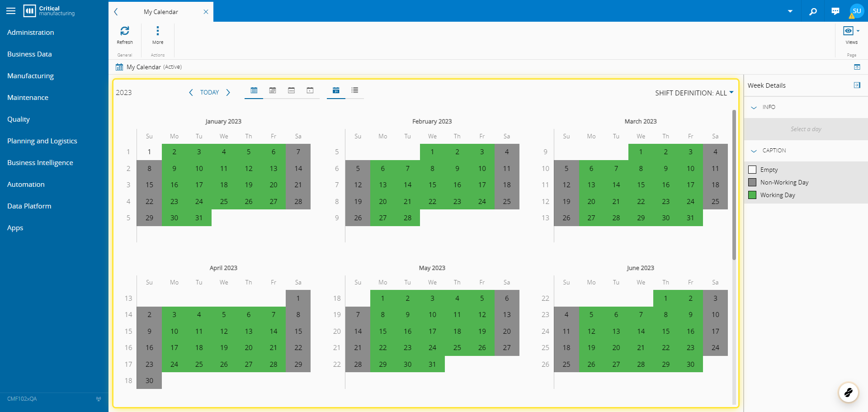The image size is (868, 412).
Task: Click the Working Day green swatch
Action: click(x=752, y=195)
